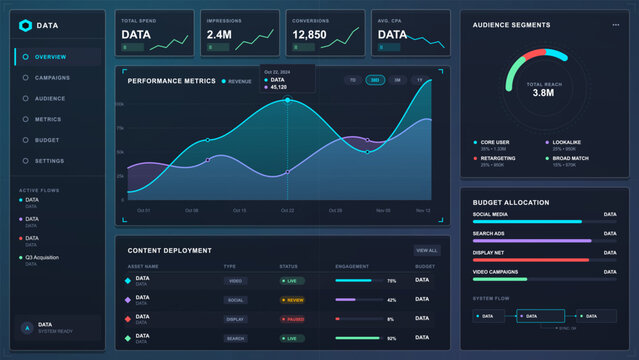Image resolution: width=639 pixels, height=360 pixels.
Task: Click the green Broad Match legend dot
Action: click(547, 158)
